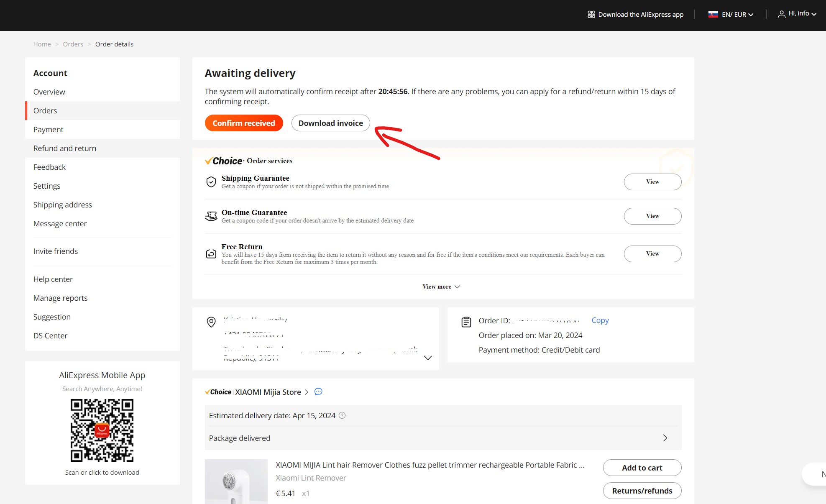This screenshot has width=826, height=504.
Task: Open Manage reports in sidebar
Action: click(x=102, y=298)
